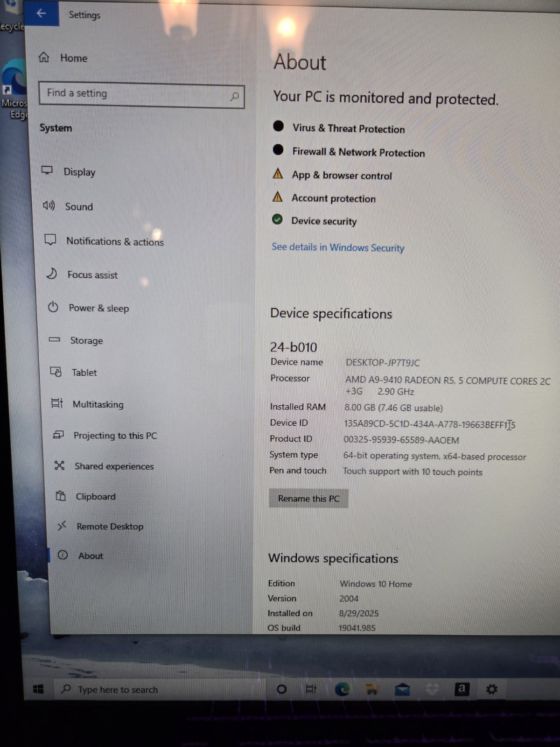Open the Amazon taskbar icon
The height and width of the screenshot is (747, 560).
[x=462, y=689]
